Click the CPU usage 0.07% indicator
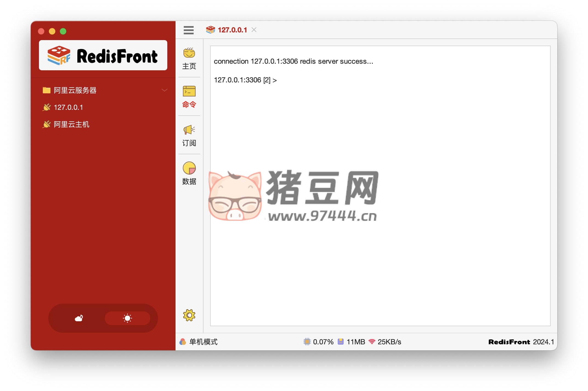The image size is (588, 391). click(x=318, y=342)
